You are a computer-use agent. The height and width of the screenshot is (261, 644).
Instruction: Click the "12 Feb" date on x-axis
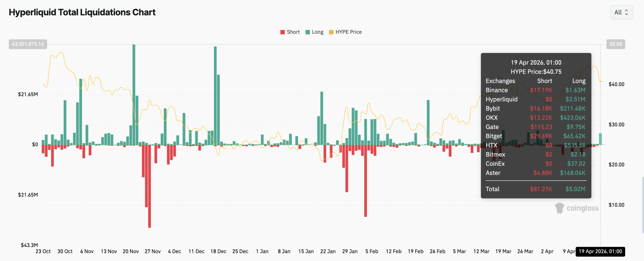point(394,251)
